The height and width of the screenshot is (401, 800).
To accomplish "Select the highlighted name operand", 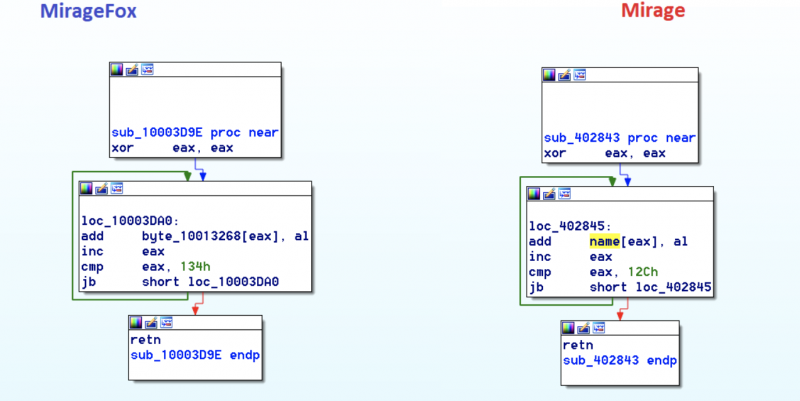I will pos(608,242).
